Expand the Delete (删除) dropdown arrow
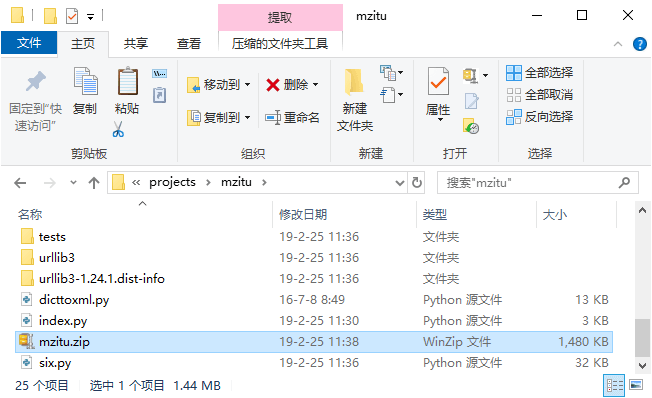Viewport: 652px width, 398px height. pyautogui.click(x=316, y=85)
